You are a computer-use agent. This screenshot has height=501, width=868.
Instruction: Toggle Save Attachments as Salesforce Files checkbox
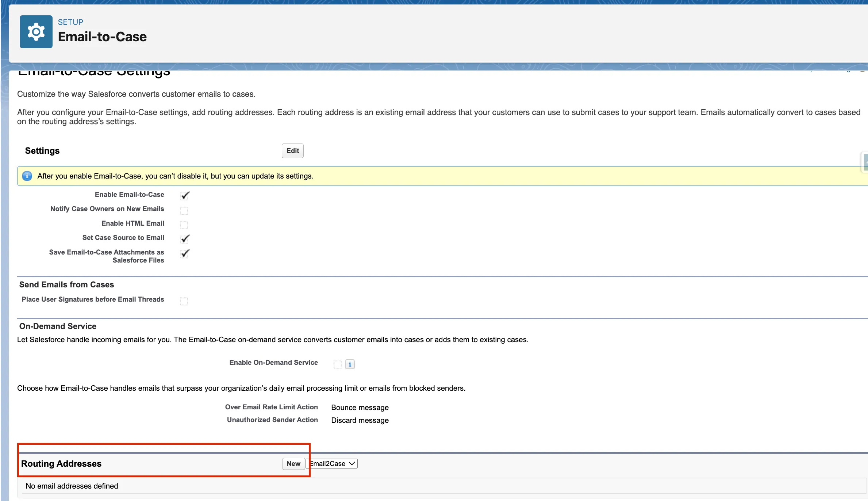tap(185, 253)
